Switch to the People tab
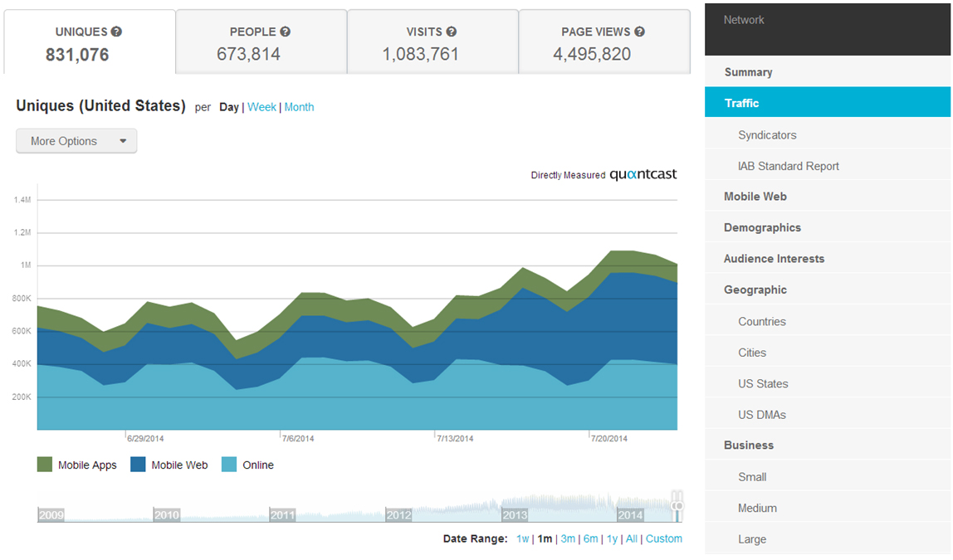Screen dimensions: 953x560 pos(261,41)
